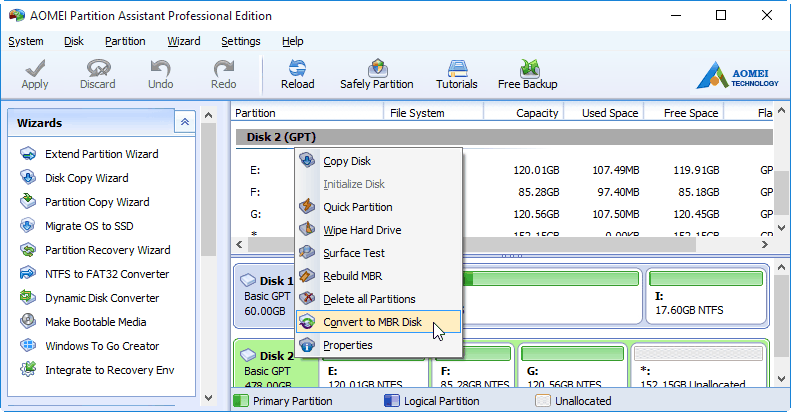Click the Wipe Hard Drive icon
The image size is (791, 412).
[307, 229]
